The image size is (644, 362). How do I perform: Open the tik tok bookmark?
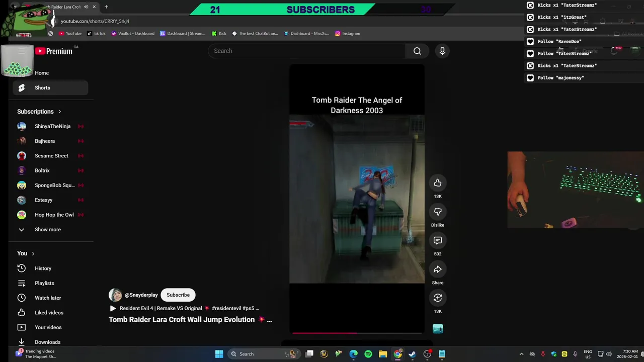96,33
